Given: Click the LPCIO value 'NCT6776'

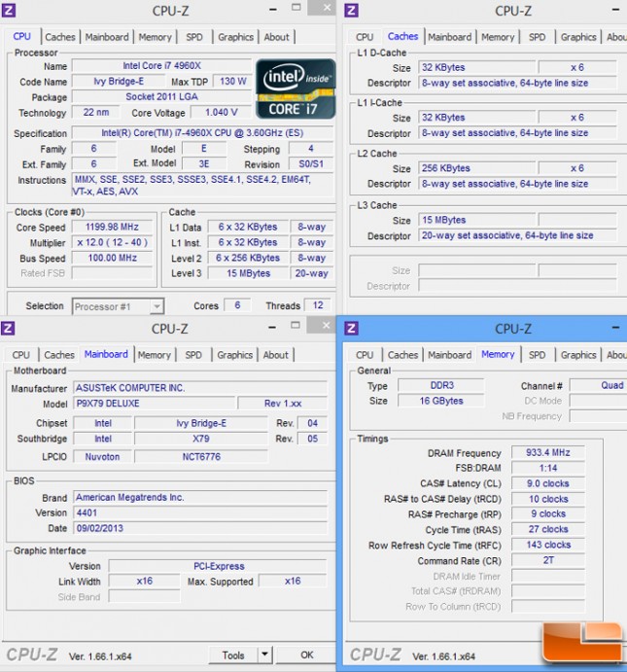Looking at the screenshot, I should coord(201,457).
